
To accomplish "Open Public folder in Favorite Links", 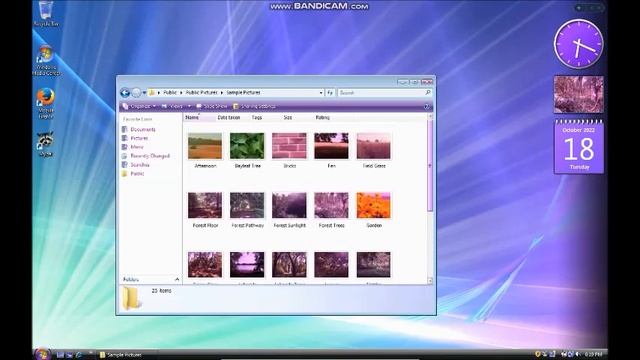I will pyautogui.click(x=133, y=174).
